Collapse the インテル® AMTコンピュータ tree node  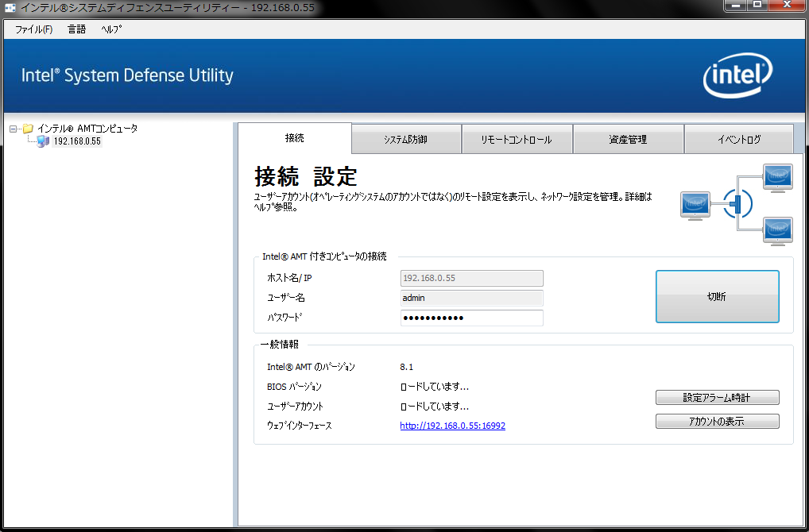point(14,129)
